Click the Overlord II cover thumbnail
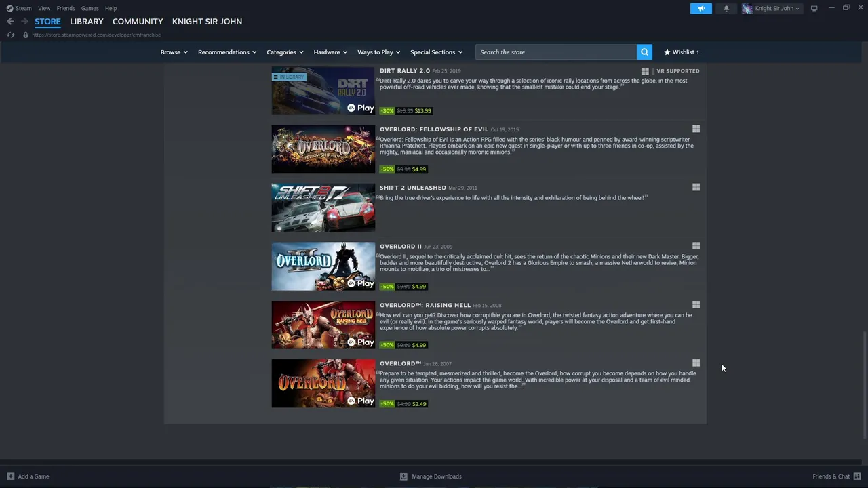Screen dimensions: 868x488 [323, 266]
